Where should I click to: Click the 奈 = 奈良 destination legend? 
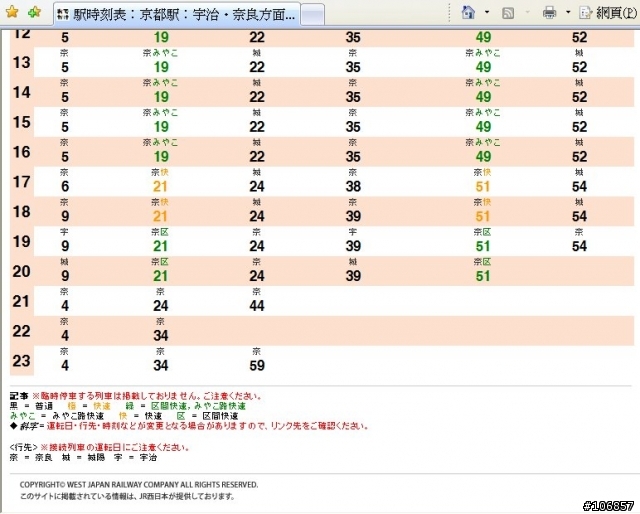coord(31,457)
